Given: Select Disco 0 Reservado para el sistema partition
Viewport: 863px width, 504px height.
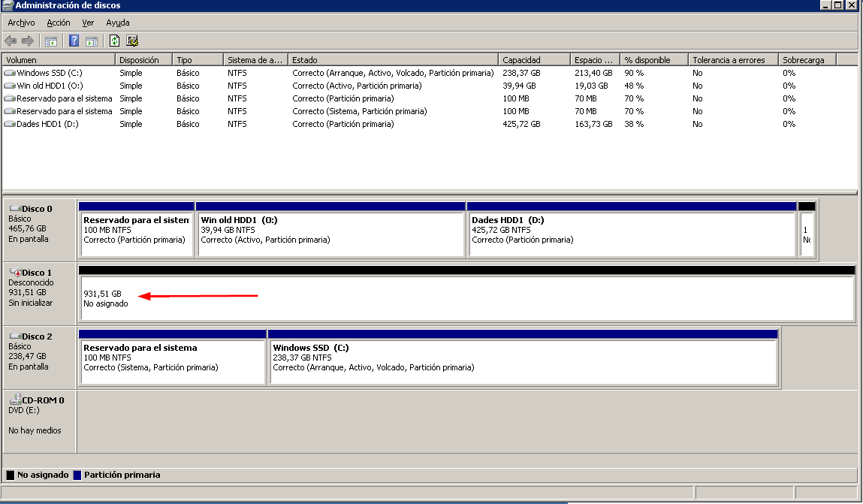Looking at the screenshot, I should [137, 229].
